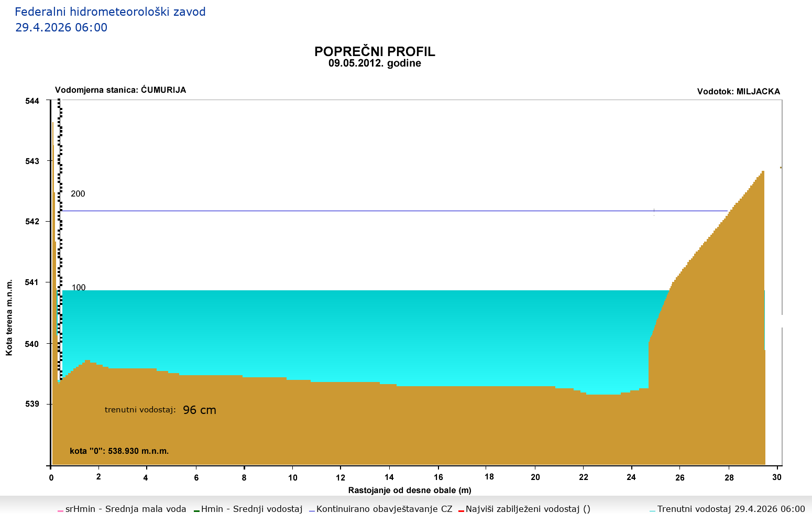Click the 'Rastojanje od desne obale (m)' axis title

410,491
